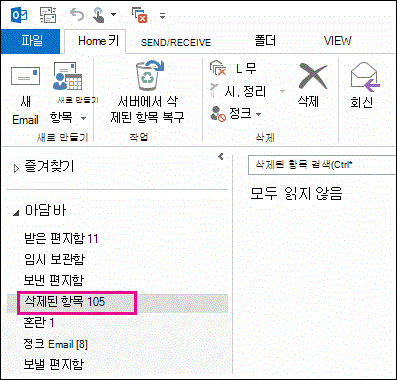Expand the 즐겨찾기 favorites section

point(17,168)
